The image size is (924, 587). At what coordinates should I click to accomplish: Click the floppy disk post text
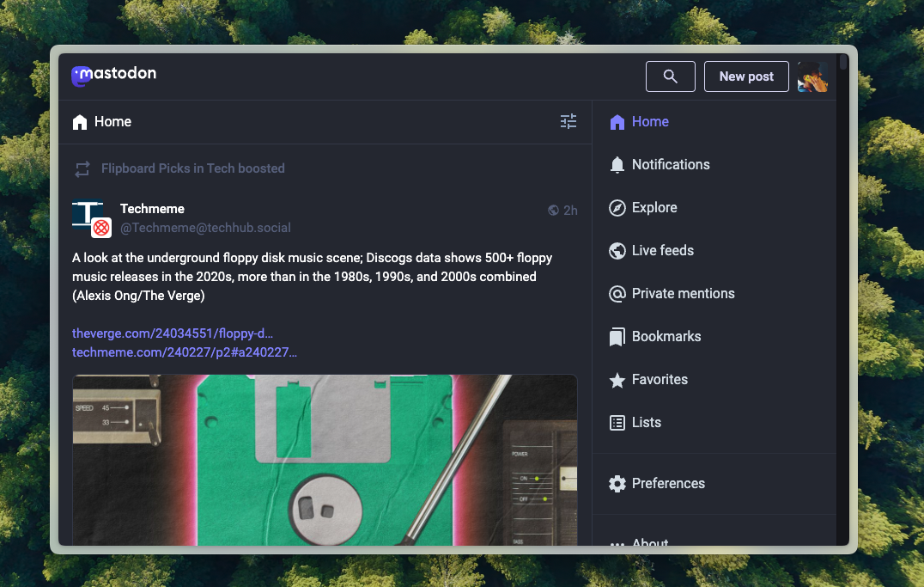[x=313, y=277]
